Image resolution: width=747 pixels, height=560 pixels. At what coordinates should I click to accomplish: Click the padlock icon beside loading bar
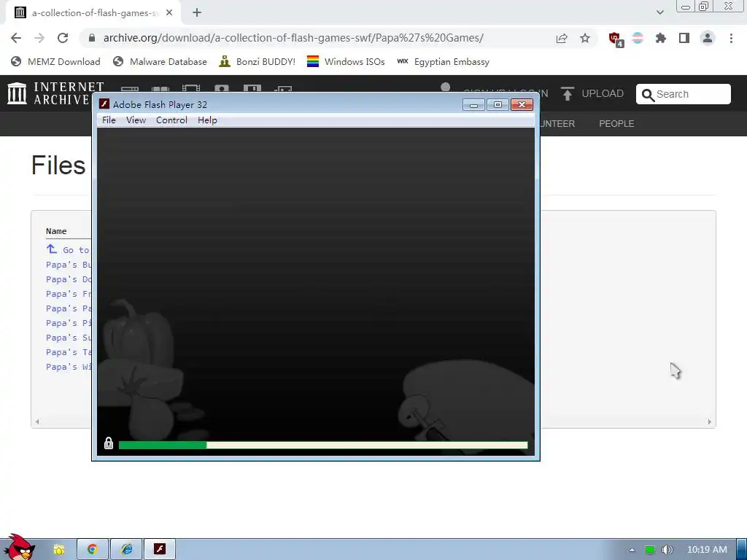coord(109,443)
